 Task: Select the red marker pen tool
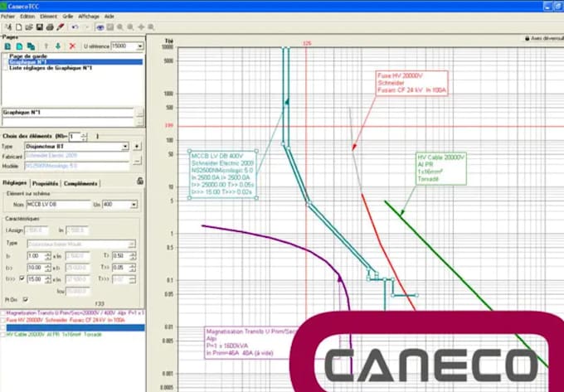point(61,27)
